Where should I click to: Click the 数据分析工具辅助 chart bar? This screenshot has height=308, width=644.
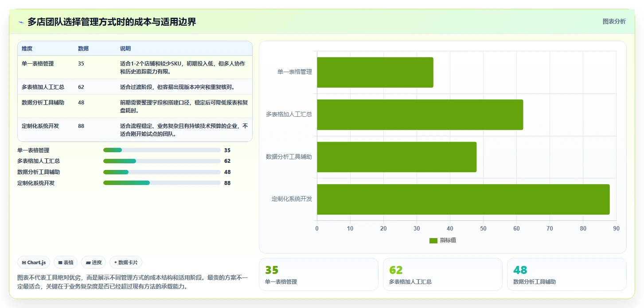pyautogui.click(x=397, y=157)
